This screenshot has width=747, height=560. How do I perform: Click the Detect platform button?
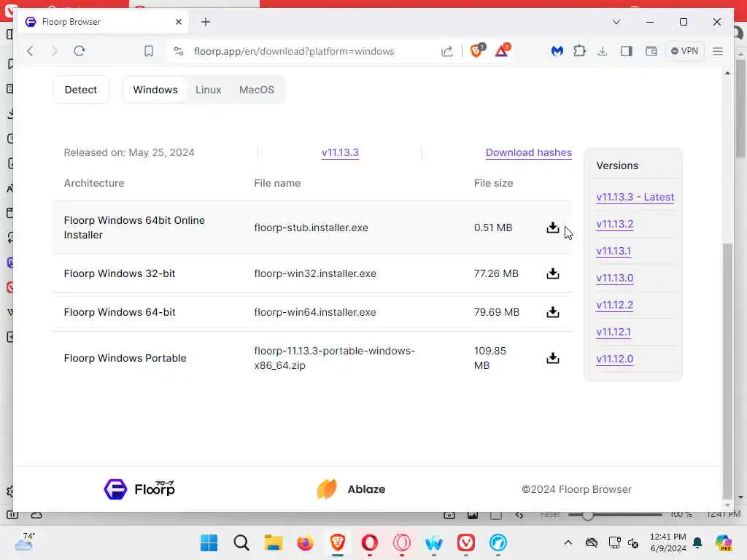(x=80, y=90)
